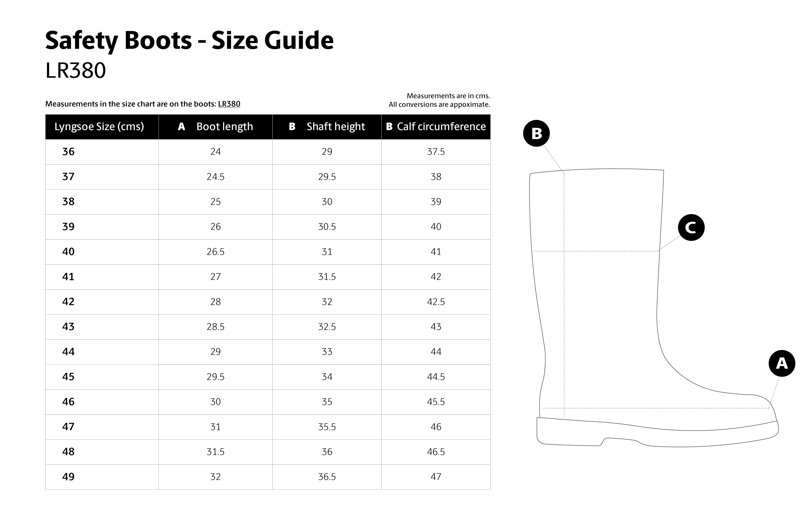
Task: Click the 36.5 shaft height cell
Action: click(x=327, y=477)
